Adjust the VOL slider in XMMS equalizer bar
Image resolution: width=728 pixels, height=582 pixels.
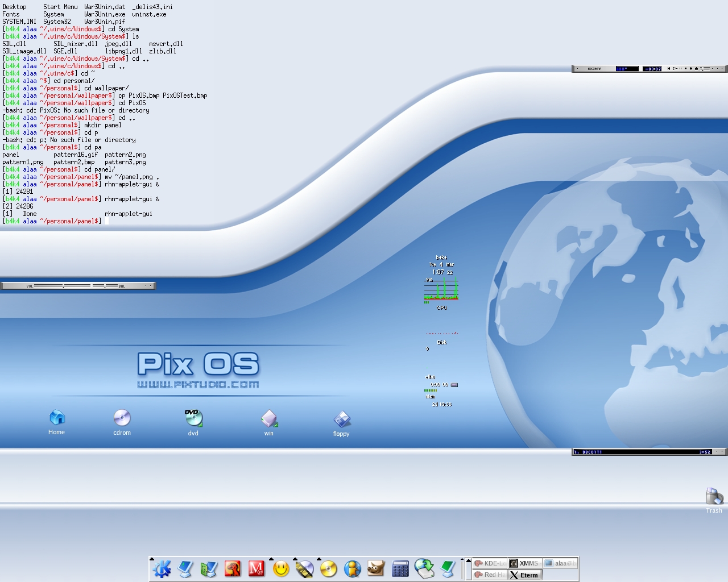click(63, 286)
